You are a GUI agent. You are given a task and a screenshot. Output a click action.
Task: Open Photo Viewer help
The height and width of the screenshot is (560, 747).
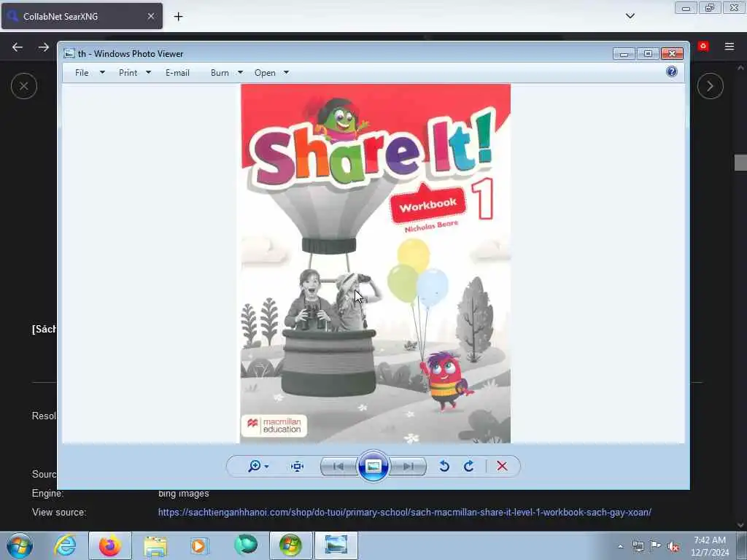672,72
